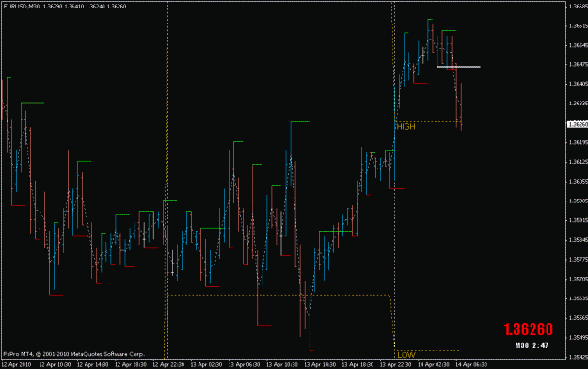The image size is (588, 369).
Task: Click the 13 Apr 14:30 time axis label
Action: point(320,365)
